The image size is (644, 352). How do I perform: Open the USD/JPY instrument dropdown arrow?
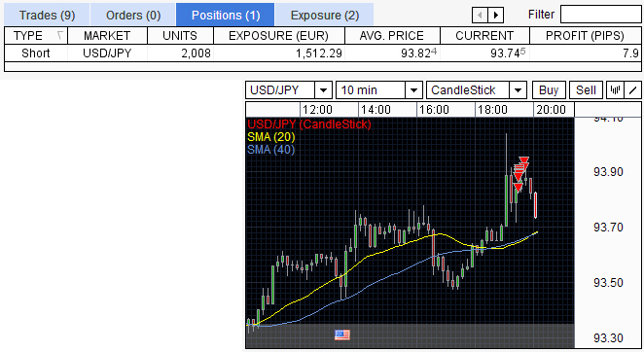(323, 90)
